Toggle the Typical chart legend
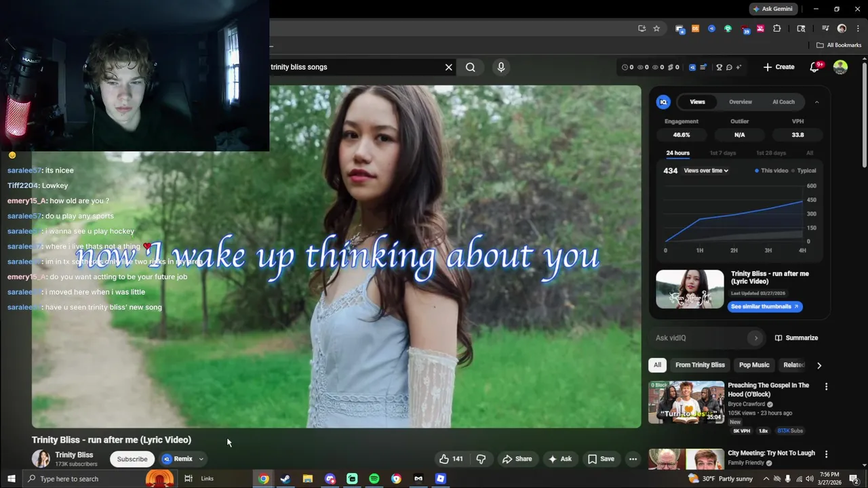 point(804,171)
